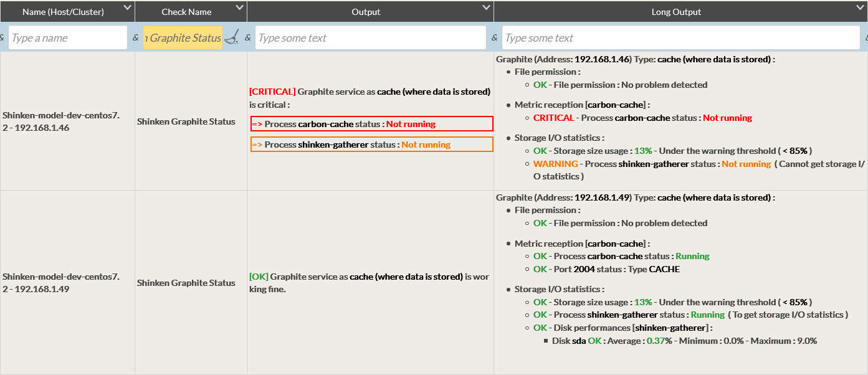Select the Long Output column header
Viewport: 868px width, 375px height.
[676, 12]
